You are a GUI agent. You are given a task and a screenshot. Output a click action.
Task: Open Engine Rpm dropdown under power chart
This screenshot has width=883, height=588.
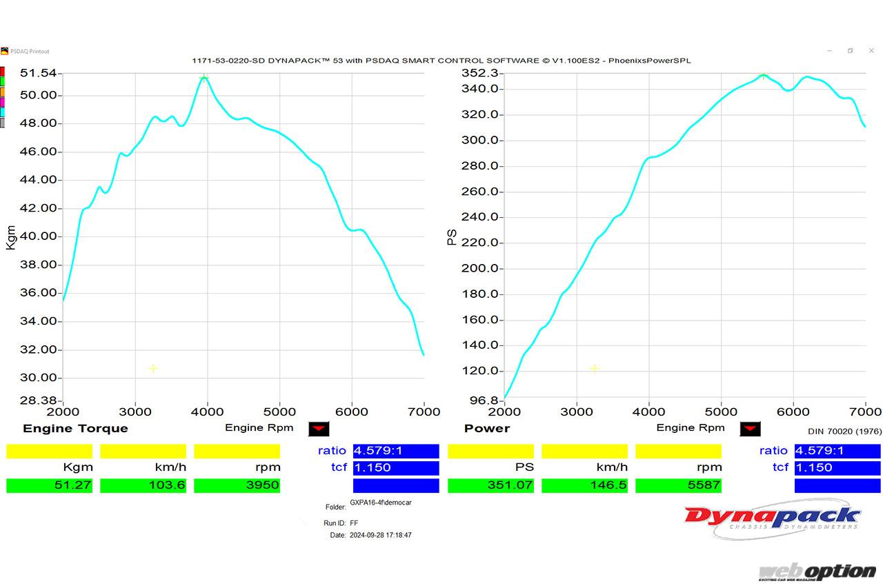pos(750,429)
